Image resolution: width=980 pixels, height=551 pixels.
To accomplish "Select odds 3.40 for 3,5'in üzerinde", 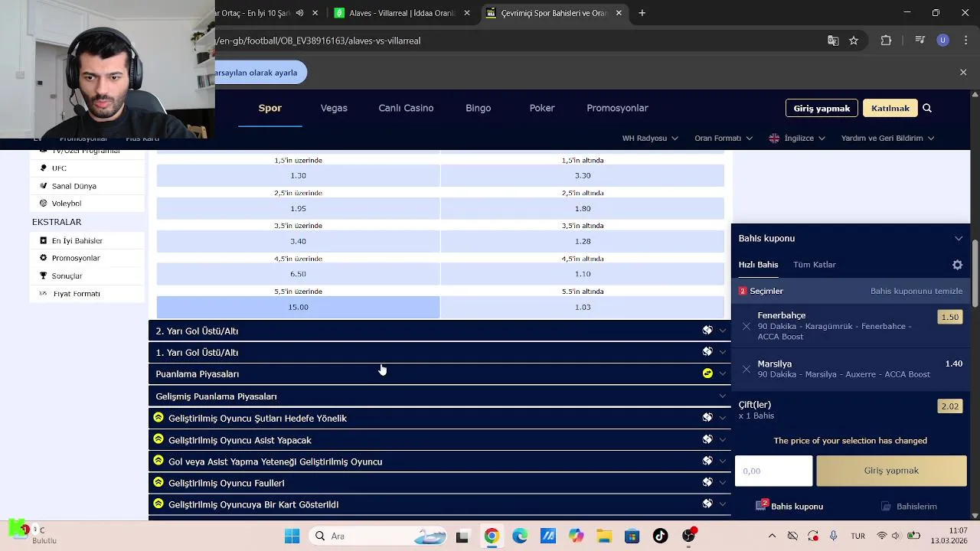I will click(x=298, y=241).
